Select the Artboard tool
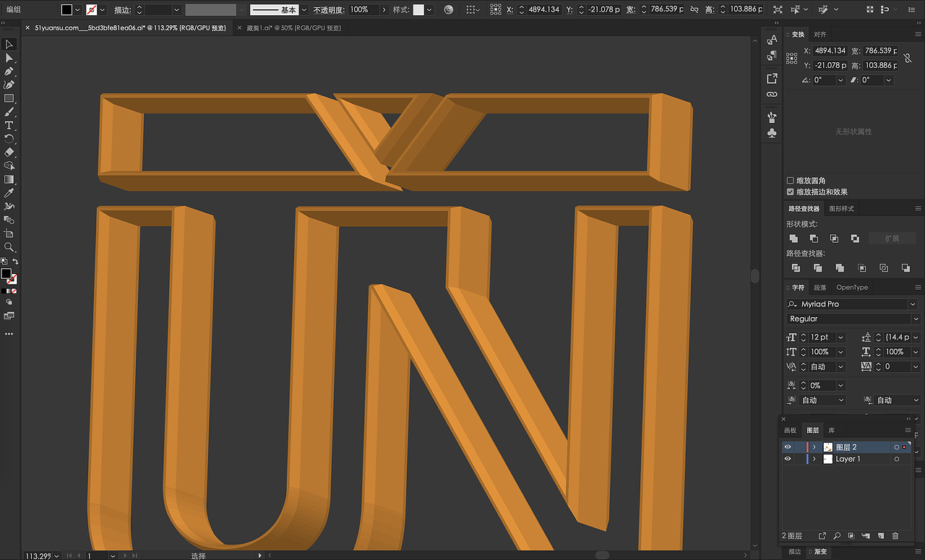The height and width of the screenshot is (560, 925). (9, 233)
